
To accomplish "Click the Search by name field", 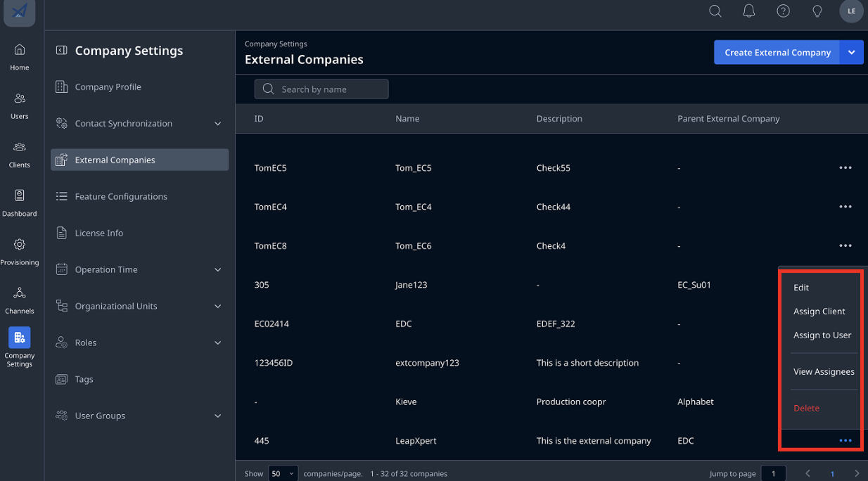I will click(321, 89).
